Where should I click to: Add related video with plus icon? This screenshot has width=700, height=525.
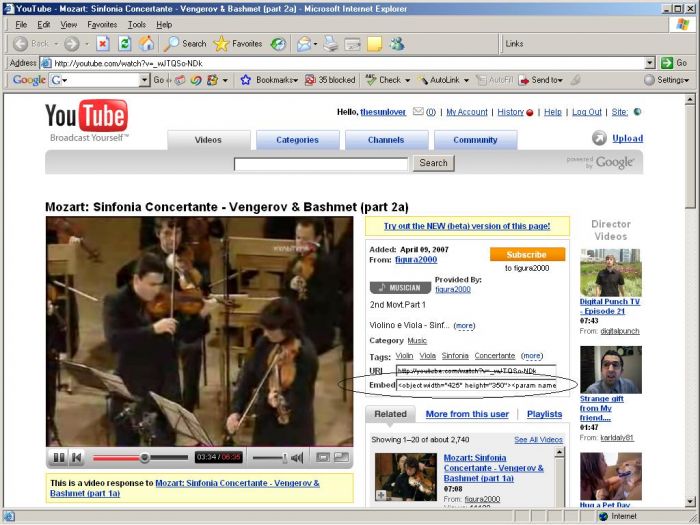pos(381,495)
